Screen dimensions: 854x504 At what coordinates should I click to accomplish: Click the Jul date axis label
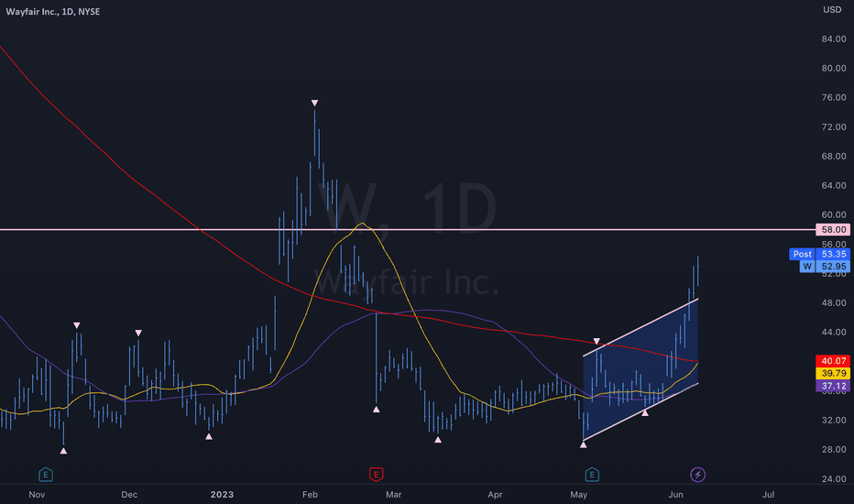[769, 495]
